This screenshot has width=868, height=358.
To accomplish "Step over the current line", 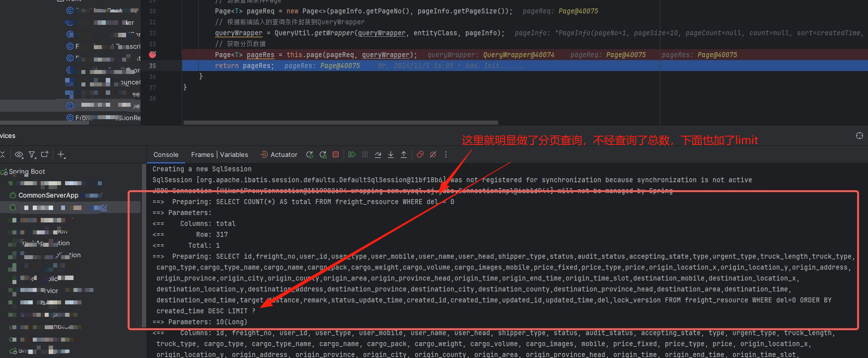I will (x=378, y=154).
